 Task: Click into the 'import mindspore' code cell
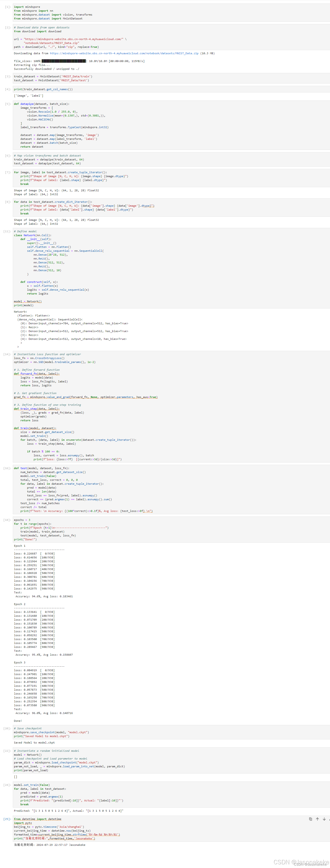pos(171,13)
